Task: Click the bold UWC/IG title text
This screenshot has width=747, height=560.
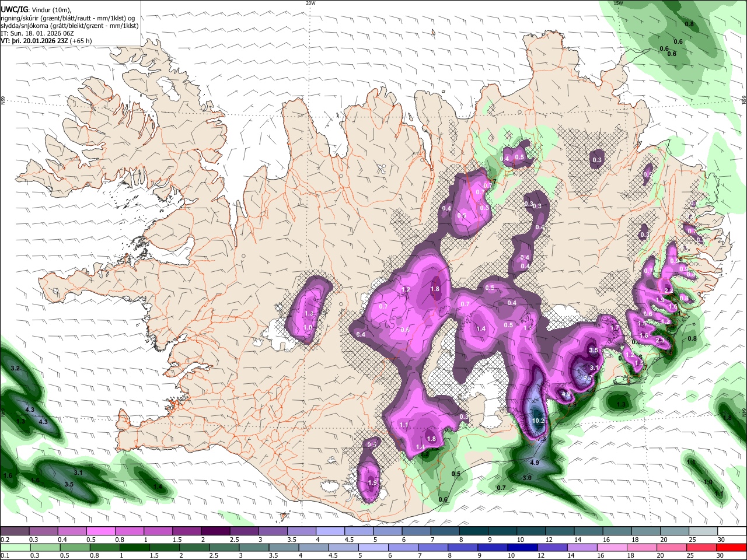Action: [x=14, y=10]
